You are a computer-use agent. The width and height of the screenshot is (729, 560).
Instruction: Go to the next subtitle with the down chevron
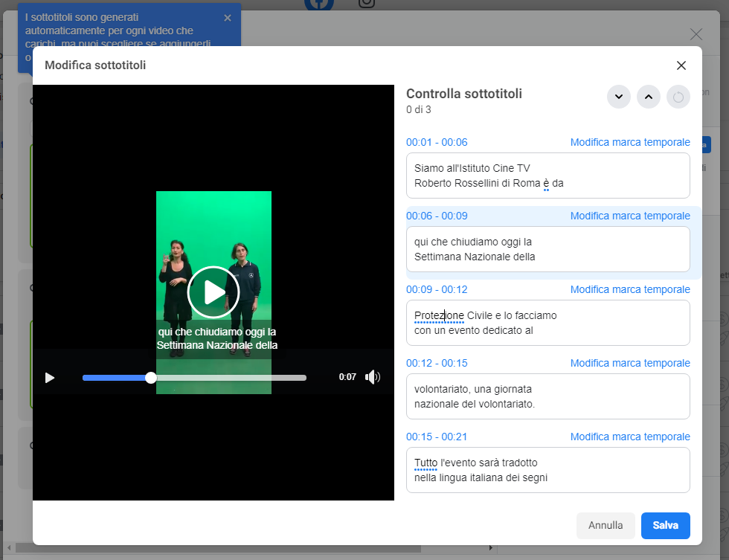point(619,97)
